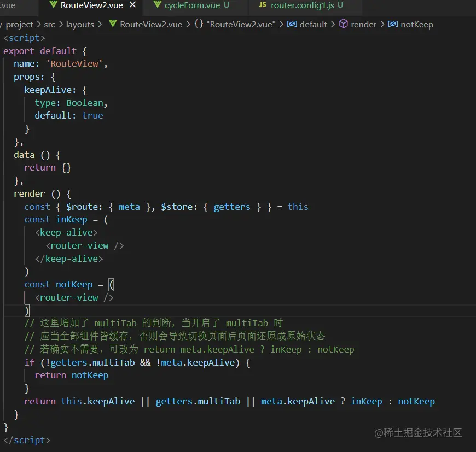Click the Vue icon on cycleForm.vue tab
Viewport: 476px width, 452px height.
(x=157, y=4)
